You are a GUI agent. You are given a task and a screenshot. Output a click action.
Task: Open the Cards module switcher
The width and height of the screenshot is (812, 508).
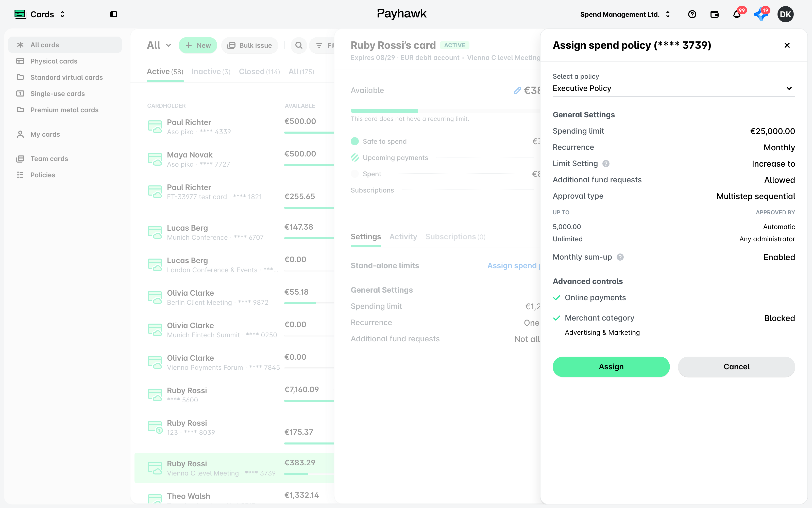[x=40, y=14]
